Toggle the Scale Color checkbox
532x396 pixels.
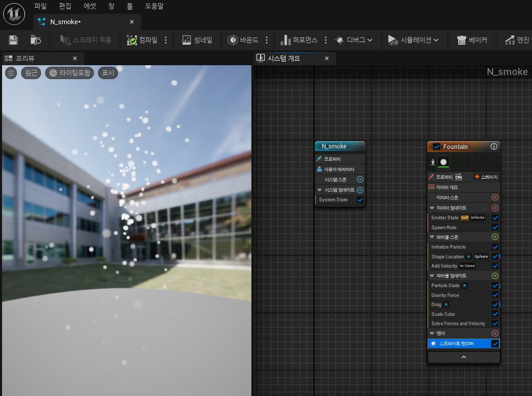[495, 314]
